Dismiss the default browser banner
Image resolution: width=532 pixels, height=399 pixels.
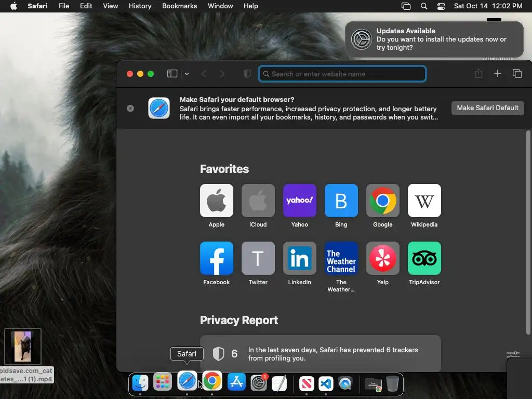click(x=130, y=108)
